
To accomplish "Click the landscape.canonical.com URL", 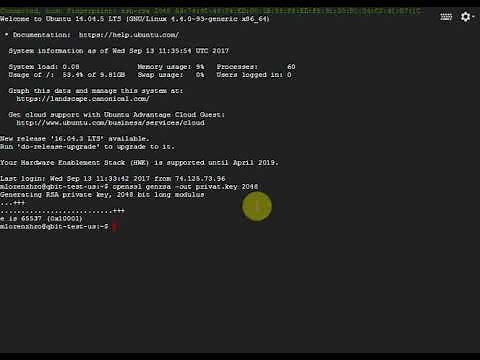I will point(83,99).
